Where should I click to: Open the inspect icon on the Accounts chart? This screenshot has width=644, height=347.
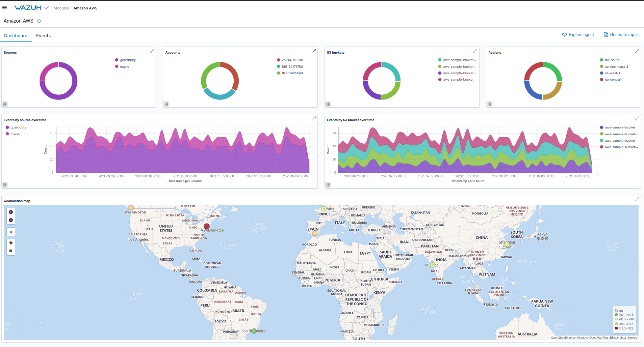click(x=166, y=104)
